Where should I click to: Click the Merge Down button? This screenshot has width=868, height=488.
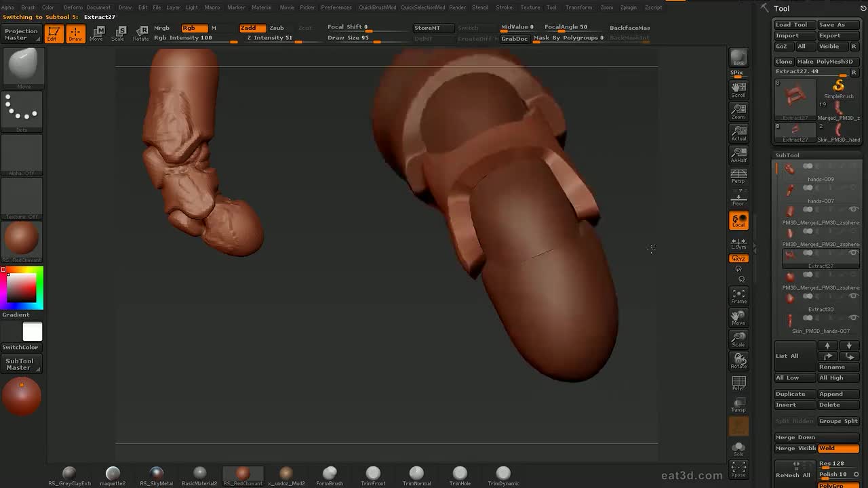point(816,437)
